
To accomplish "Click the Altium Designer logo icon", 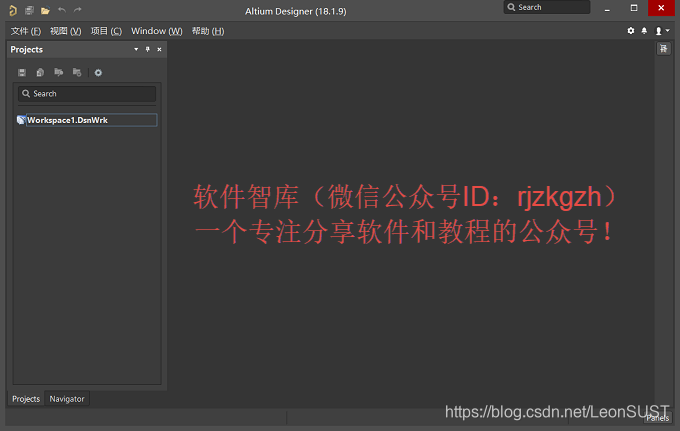I will point(13,10).
